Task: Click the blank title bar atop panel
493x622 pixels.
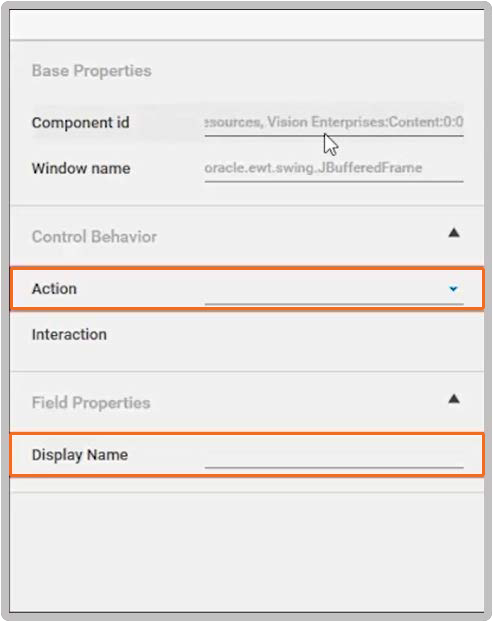Action: pos(247,25)
